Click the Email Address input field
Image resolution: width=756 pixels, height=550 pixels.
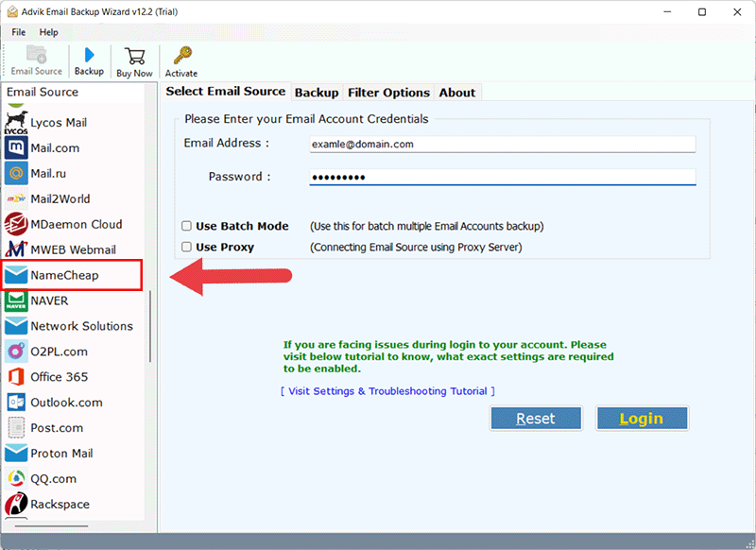coord(503,145)
